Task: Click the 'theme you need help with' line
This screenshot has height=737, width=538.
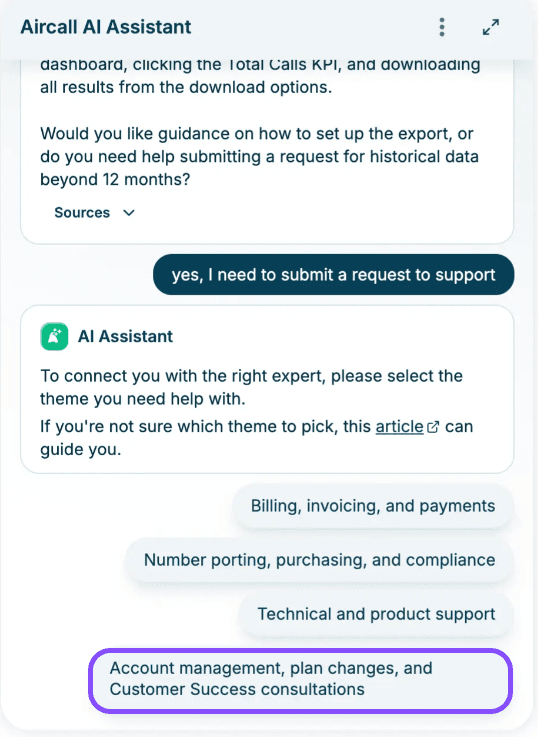Action: (x=143, y=399)
